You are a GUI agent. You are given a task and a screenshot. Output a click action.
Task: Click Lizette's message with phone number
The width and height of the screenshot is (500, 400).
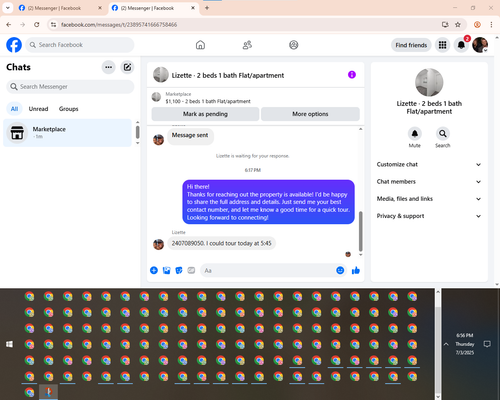pos(221,243)
